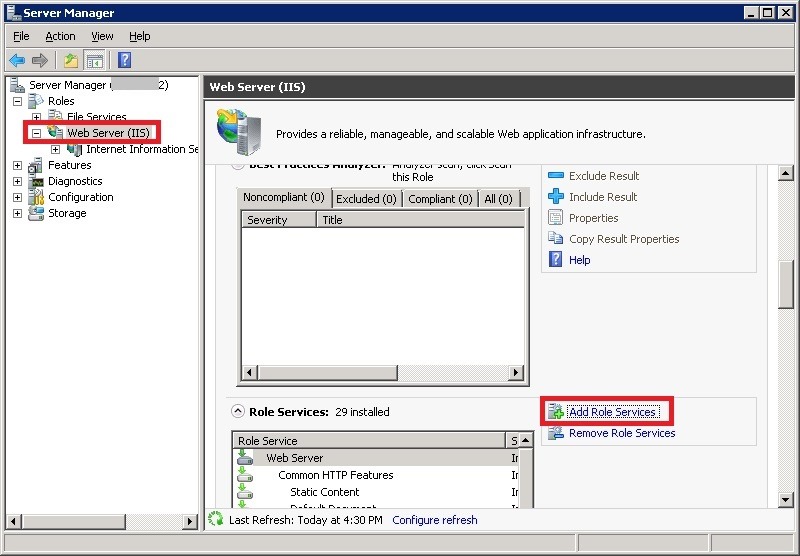Click the Properties icon in actions pane
Image resolution: width=800 pixels, height=556 pixels.
tap(555, 217)
